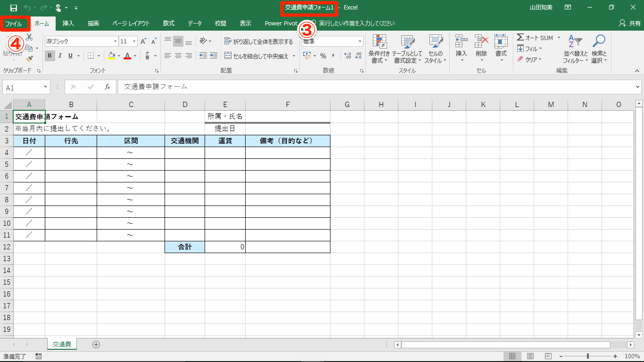Open the Name Box dropdown next to A1
This screenshot has width=644, height=362.
[x=46, y=87]
